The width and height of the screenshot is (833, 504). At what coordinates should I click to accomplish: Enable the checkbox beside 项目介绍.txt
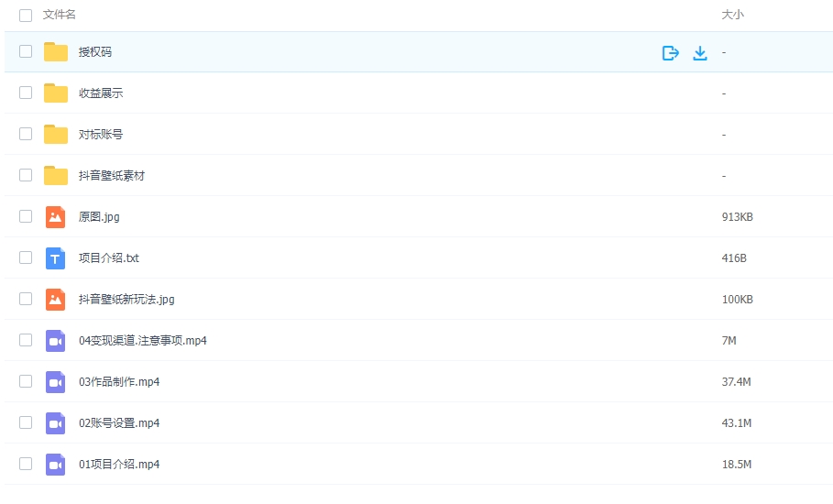coord(26,257)
